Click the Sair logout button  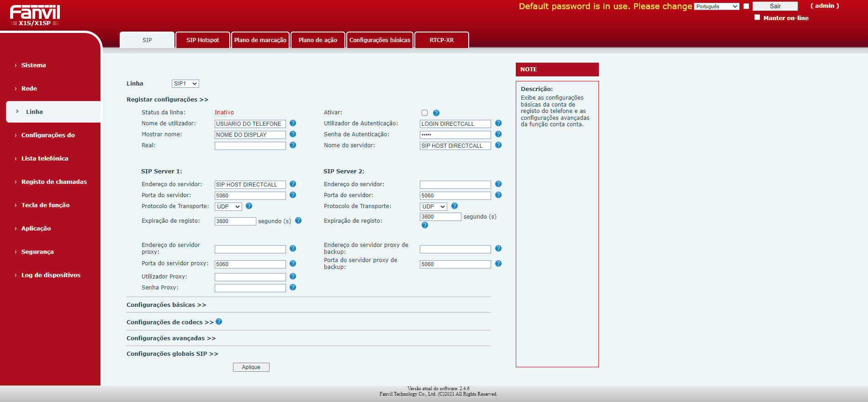coord(775,6)
